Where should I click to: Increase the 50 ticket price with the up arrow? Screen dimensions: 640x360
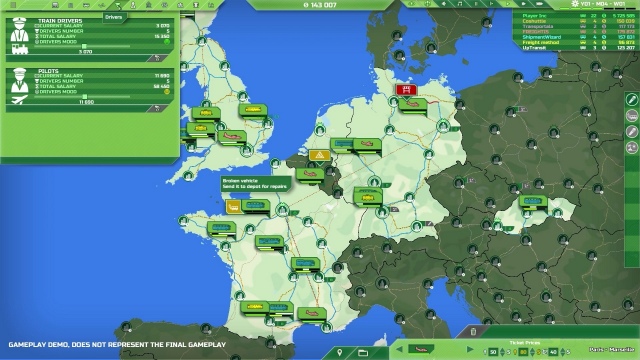coord(502,350)
